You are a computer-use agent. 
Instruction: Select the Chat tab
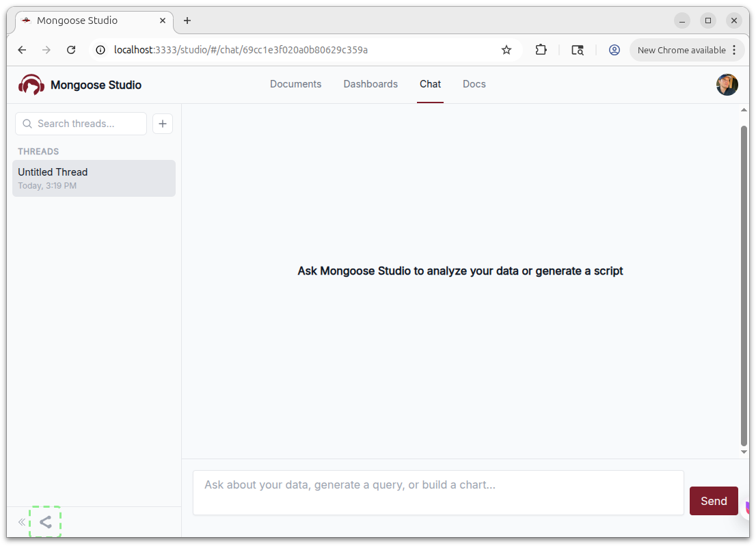pyautogui.click(x=430, y=84)
